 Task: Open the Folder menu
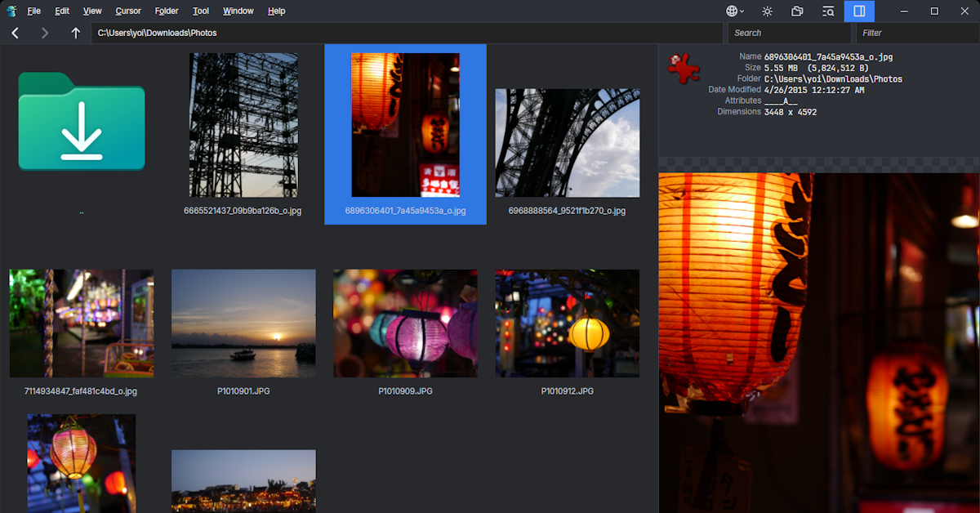click(x=167, y=11)
